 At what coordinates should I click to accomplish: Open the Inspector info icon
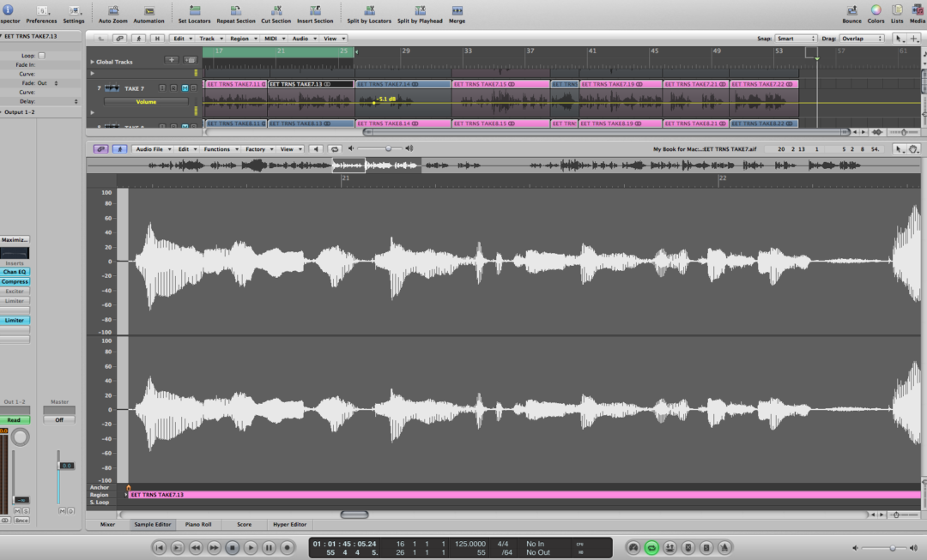point(9,10)
